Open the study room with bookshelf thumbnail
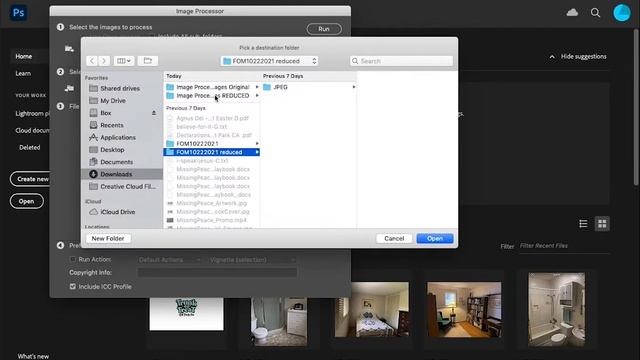Image resolution: width=640 pixels, height=360 pixels. coord(464,309)
